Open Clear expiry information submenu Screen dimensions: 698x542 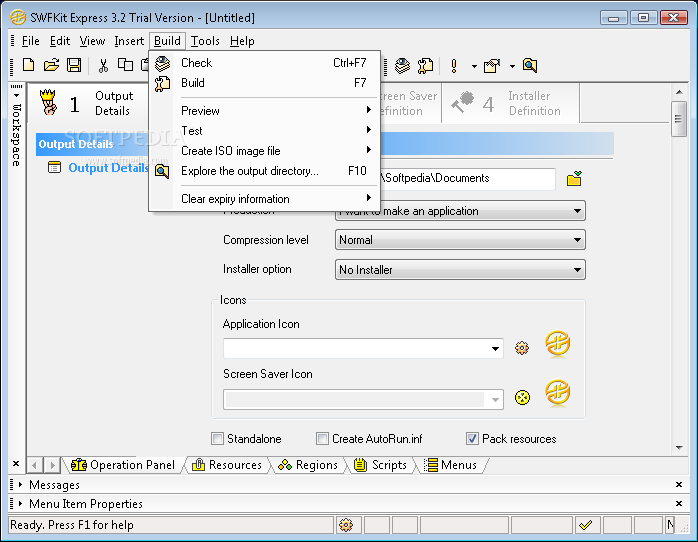264,199
